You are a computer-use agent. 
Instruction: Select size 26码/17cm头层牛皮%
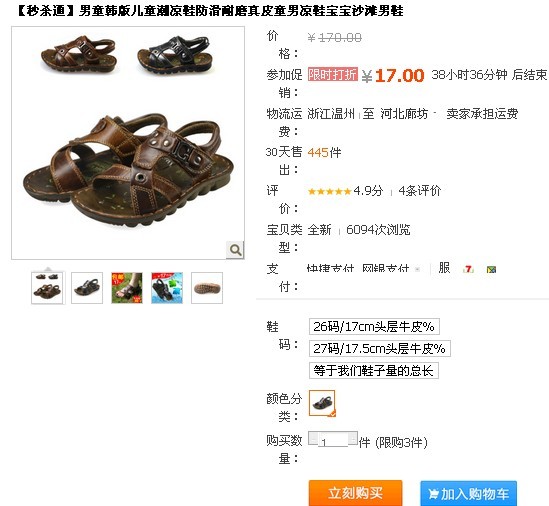pos(374,326)
